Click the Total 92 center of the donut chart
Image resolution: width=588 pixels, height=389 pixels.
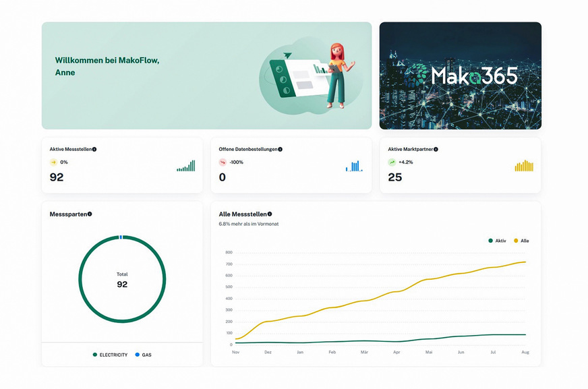[121, 280]
